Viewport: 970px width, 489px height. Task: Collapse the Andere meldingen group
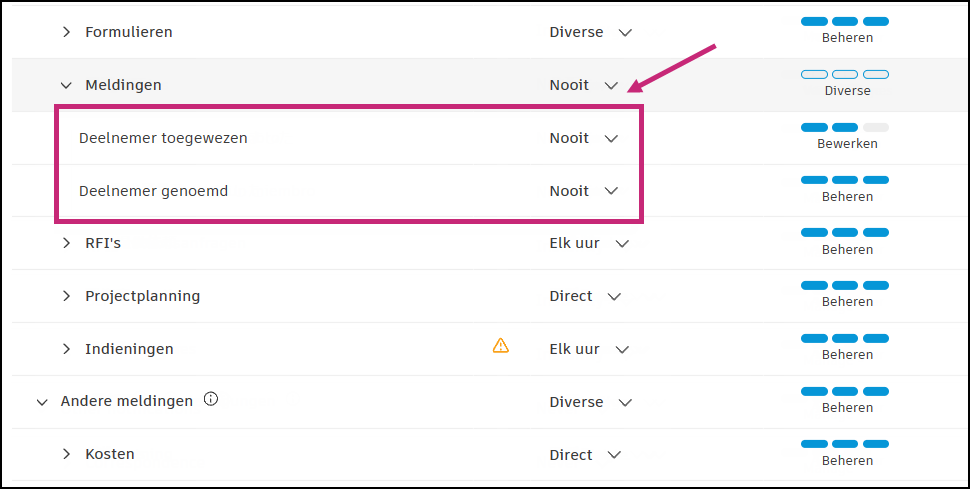(42, 402)
